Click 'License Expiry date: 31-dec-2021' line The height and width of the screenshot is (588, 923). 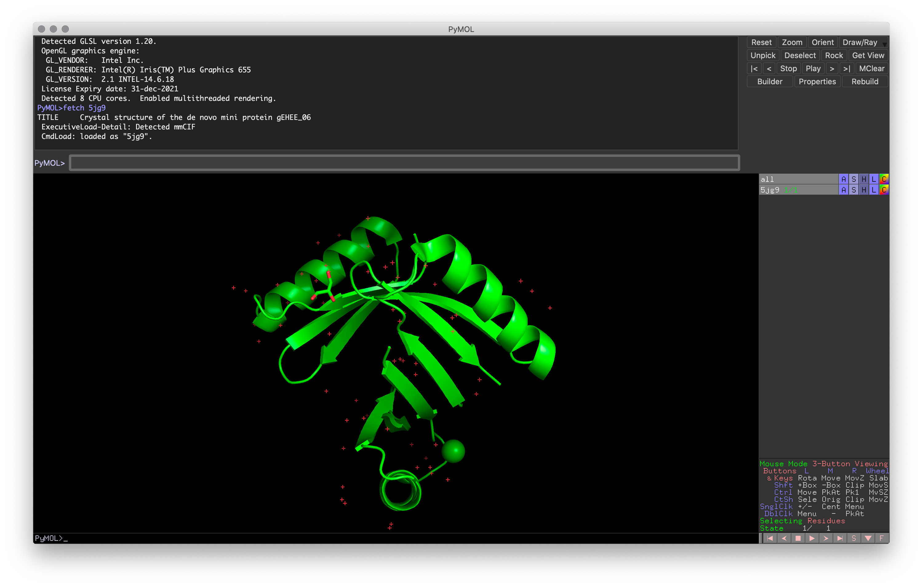point(110,89)
